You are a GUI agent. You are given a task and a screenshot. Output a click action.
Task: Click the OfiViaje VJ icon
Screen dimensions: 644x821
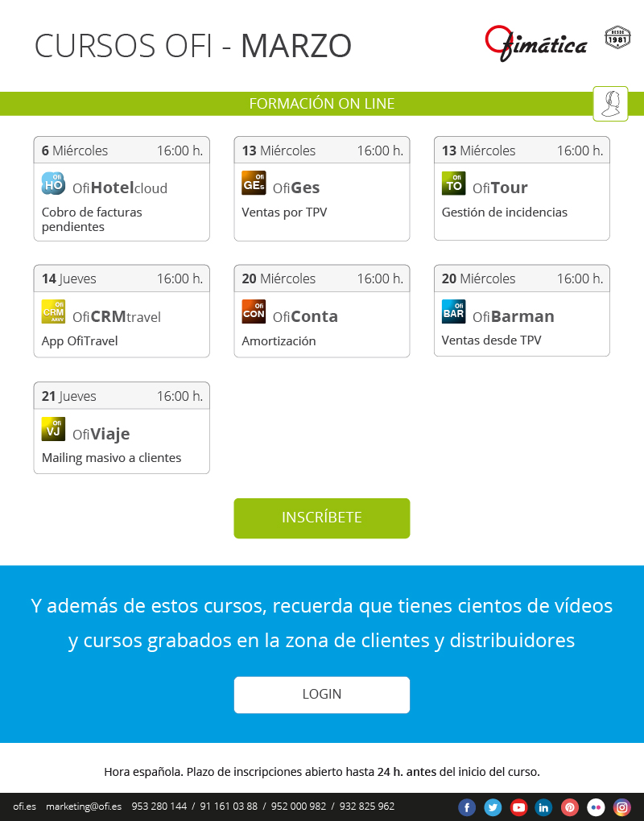point(53,429)
